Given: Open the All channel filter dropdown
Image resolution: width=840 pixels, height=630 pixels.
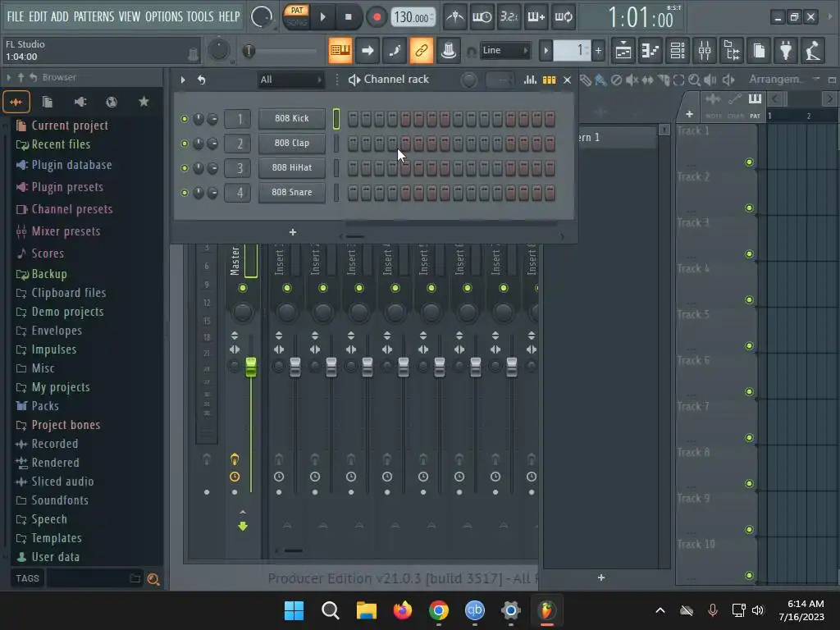Looking at the screenshot, I should [x=291, y=80].
